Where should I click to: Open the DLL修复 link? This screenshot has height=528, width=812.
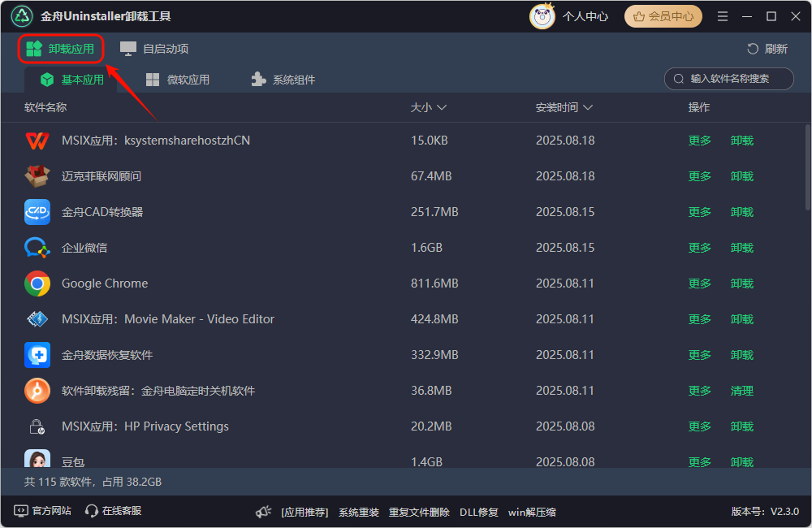479,512
